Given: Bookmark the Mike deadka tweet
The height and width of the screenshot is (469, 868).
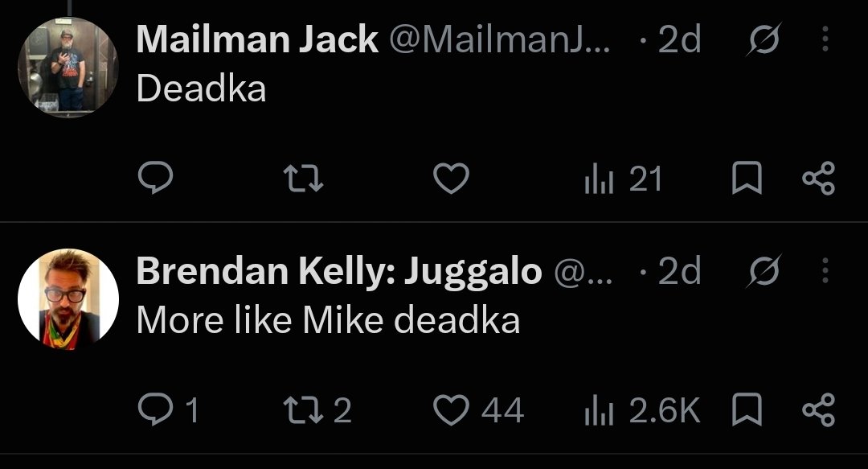Looking at the screenshot, I should pos(747,409).
